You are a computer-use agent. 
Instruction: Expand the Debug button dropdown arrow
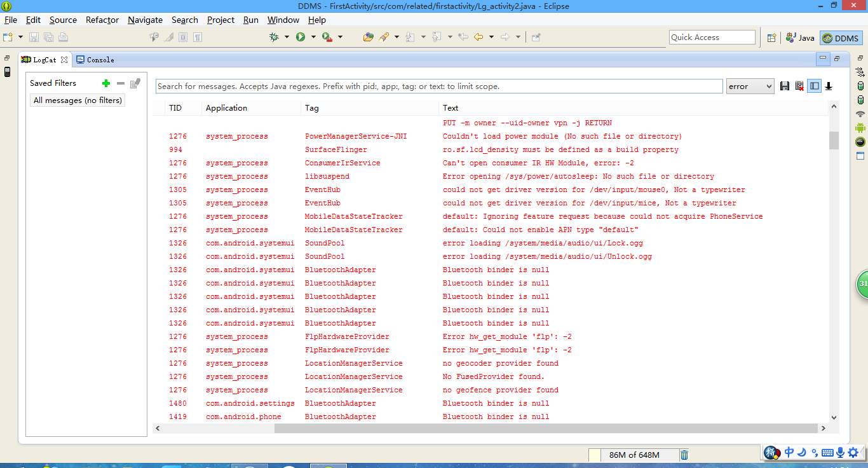tap(287, 38)
